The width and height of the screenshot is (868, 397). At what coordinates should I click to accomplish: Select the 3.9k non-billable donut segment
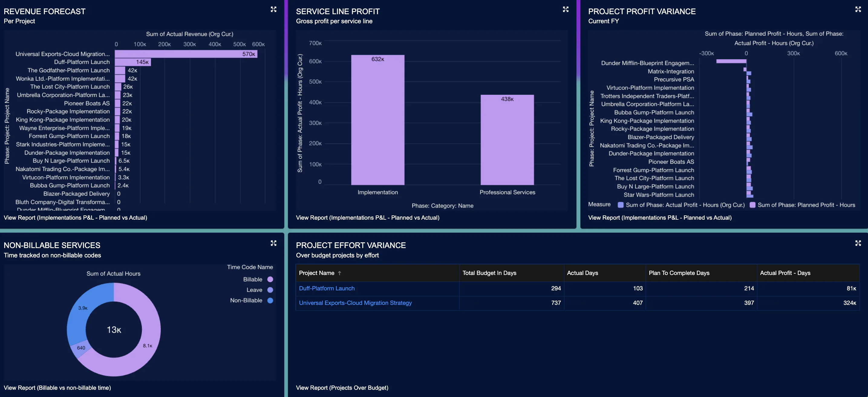click(83, 308)
